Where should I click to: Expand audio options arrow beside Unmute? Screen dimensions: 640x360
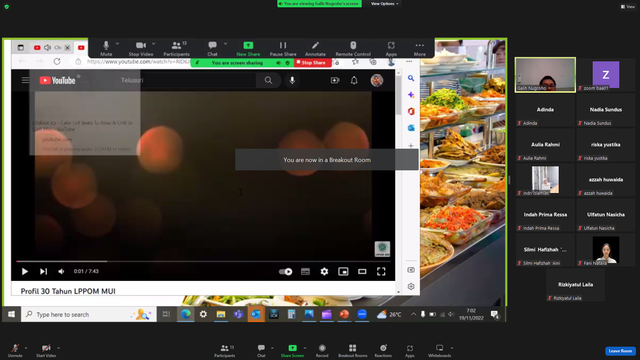[x=26, y=348]
